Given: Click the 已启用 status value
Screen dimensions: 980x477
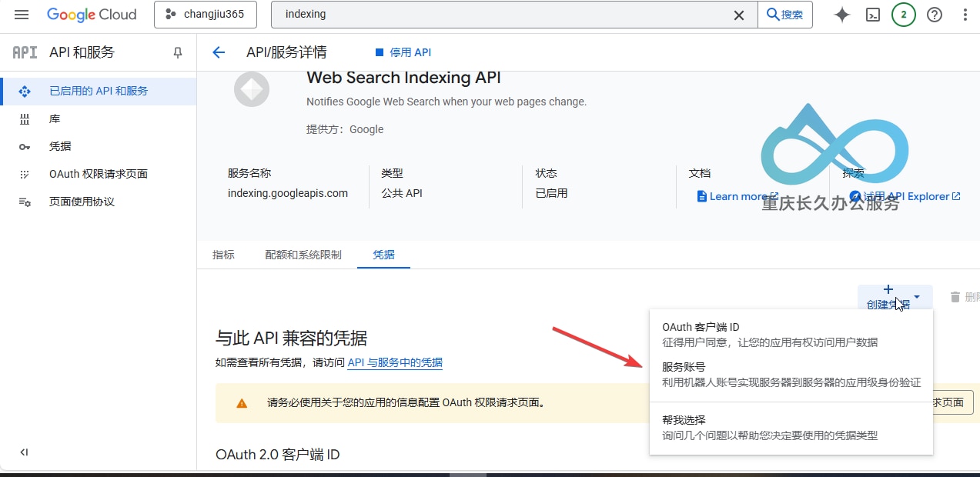Looking at the screenshot, I should 551,193.
